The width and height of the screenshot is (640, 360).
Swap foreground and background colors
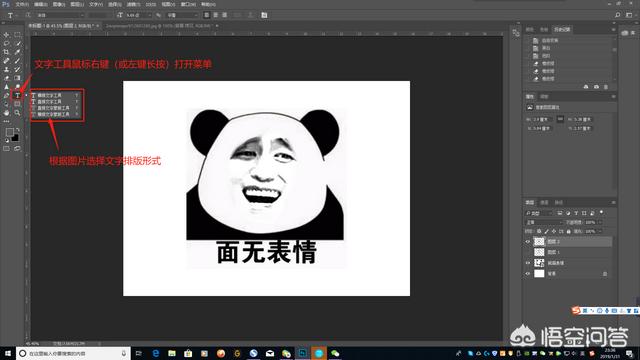click(x=18, y=130)
